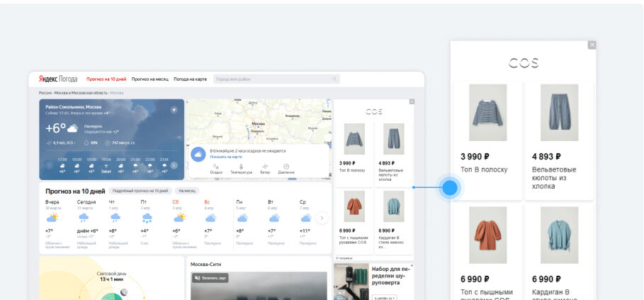This screenshot has width=644, height=300.
Task: Click the screwdriver kit ad image
Action: (x=351, y=282)
